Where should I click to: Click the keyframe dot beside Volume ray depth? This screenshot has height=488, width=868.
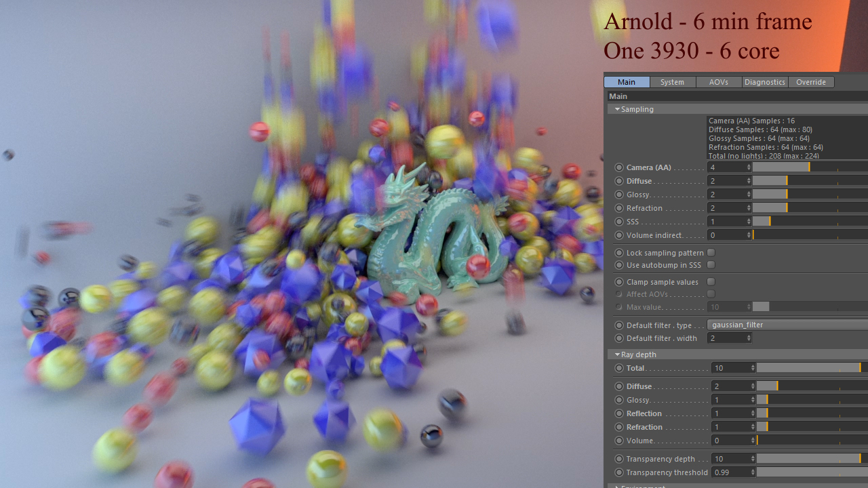(619, 441)
